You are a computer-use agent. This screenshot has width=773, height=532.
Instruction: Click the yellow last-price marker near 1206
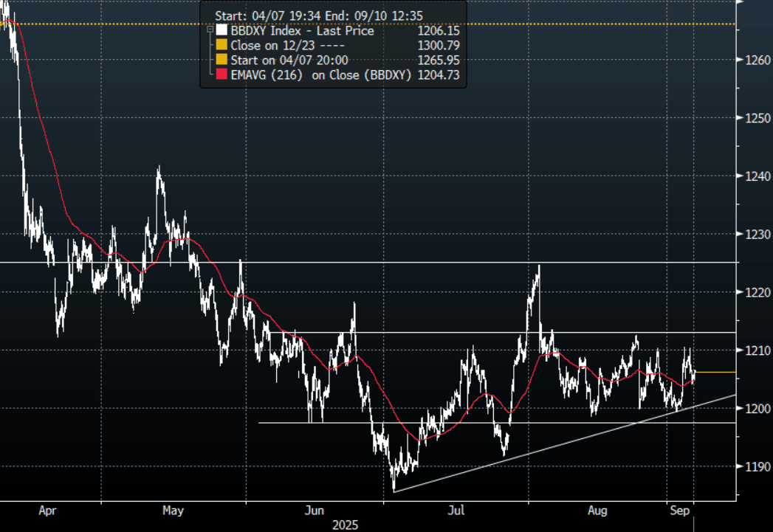tap(715, 373)
